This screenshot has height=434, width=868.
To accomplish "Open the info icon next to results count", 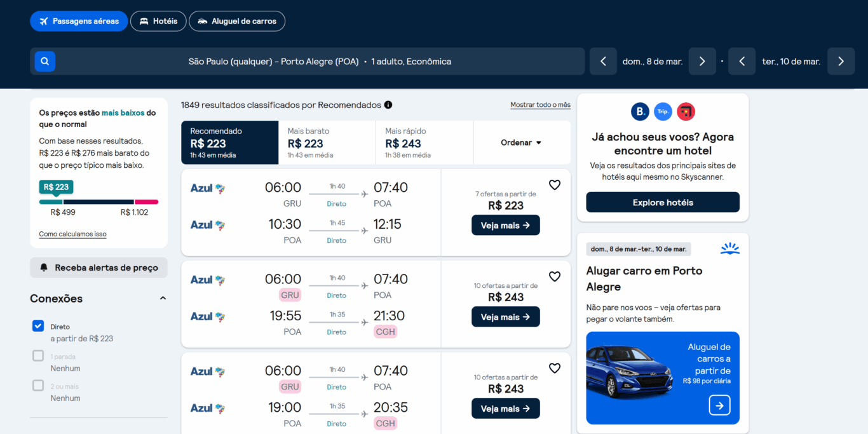I will coord(388,105).
